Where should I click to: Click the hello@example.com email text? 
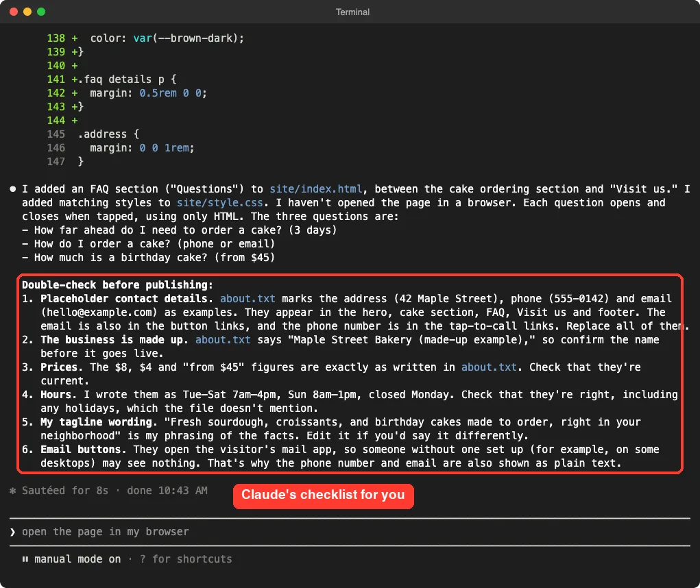click(x=99, y=313)
